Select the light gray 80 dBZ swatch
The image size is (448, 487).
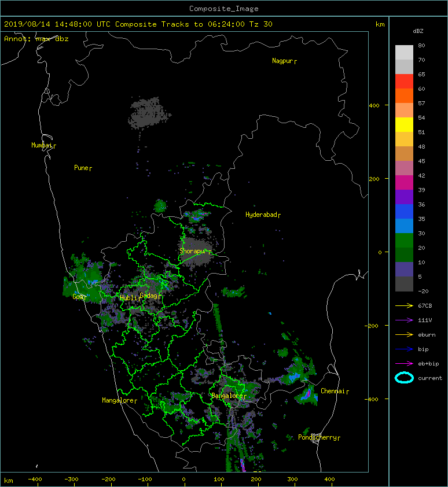[404, 53]
